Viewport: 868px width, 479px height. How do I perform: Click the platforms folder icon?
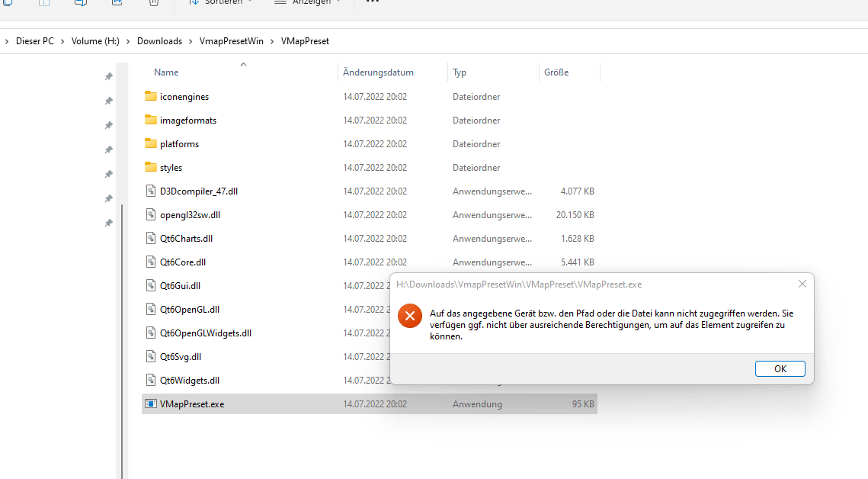click(151, 143)
